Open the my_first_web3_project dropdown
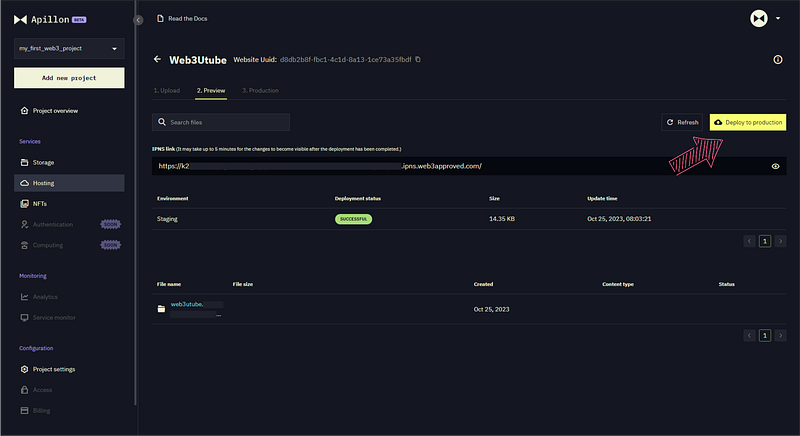The width and height of the screenshot is (800, 436). click(x=69, y=48)
